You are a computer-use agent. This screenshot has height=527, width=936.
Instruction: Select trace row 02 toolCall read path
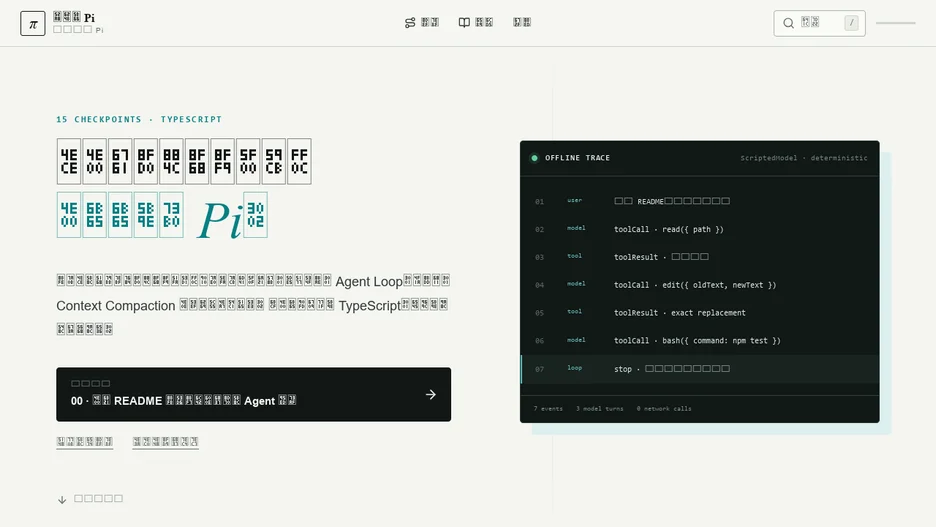(x=700, y=229)
